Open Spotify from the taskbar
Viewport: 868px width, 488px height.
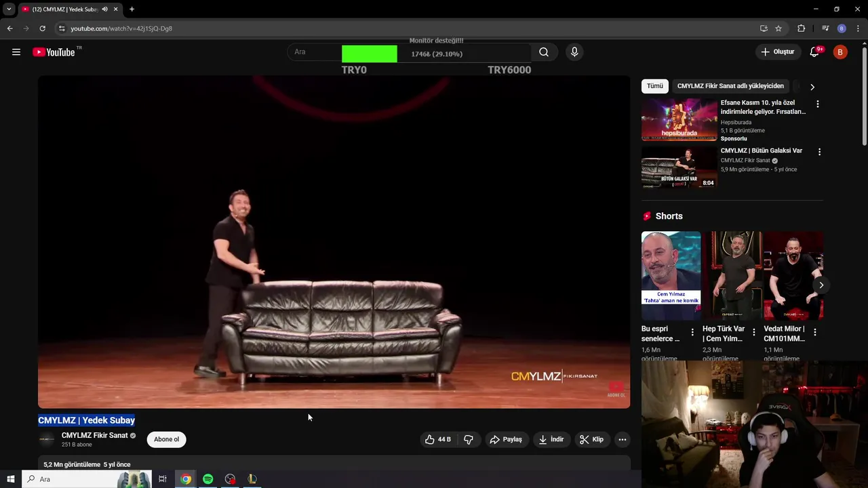point(208,479)
